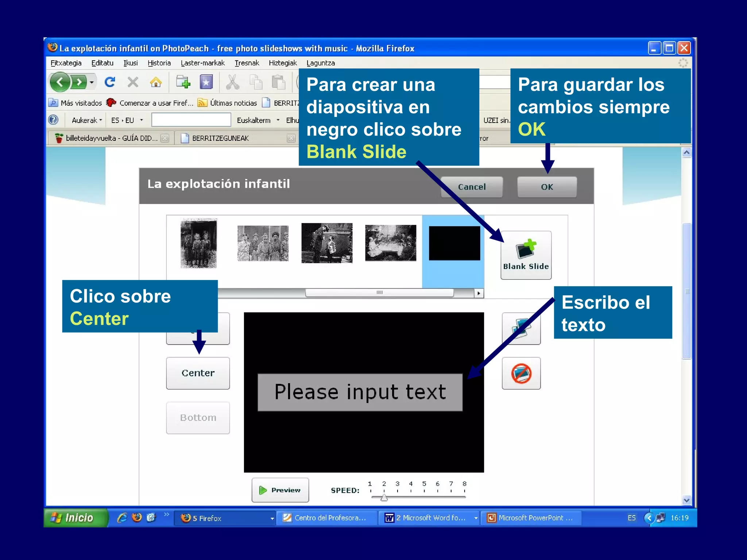Open a new tab with the plus icon
Image resolution: width=747 pixels, height=560 pixels.
click(x=183, y=82)
